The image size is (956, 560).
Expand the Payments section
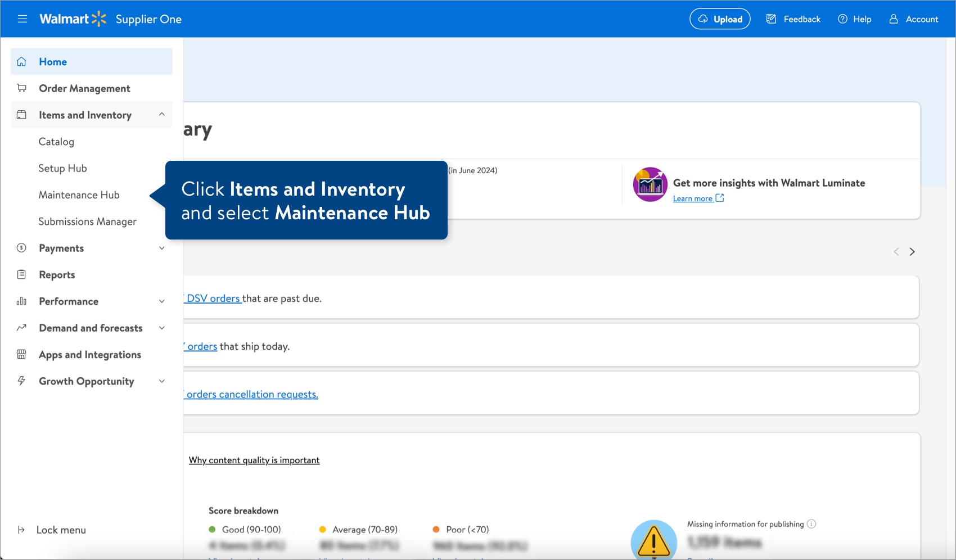[162, 248]
